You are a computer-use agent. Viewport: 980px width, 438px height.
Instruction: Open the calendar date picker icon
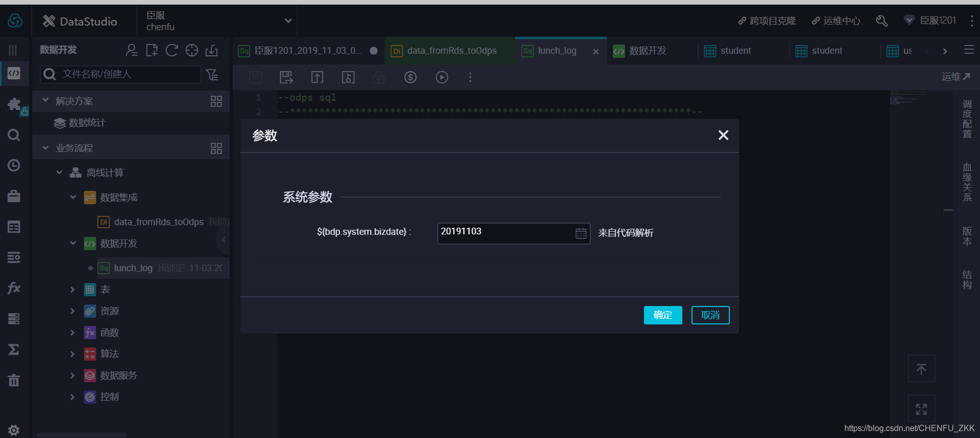coord(581,233)
